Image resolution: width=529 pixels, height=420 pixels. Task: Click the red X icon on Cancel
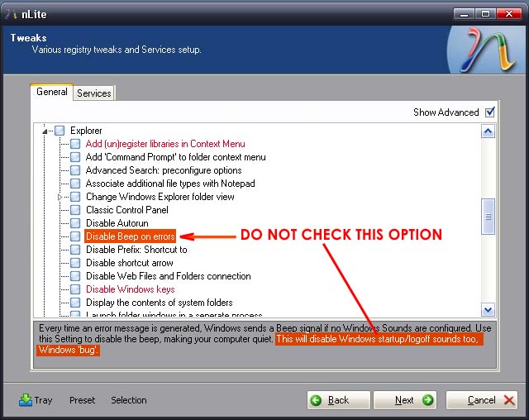509,400
